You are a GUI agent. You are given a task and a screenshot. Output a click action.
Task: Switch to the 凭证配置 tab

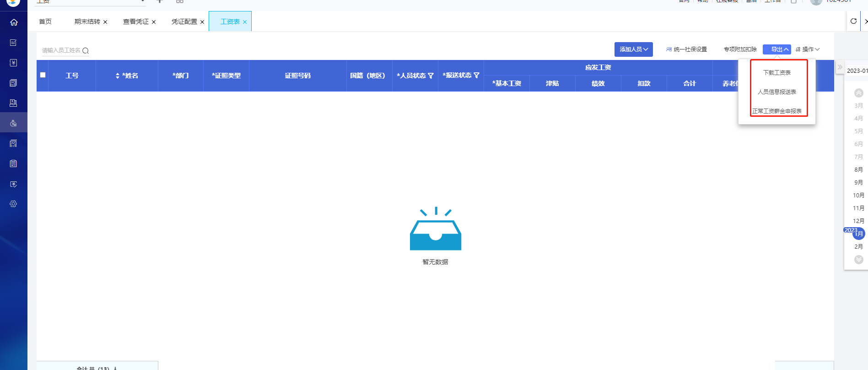coord(184,22)
